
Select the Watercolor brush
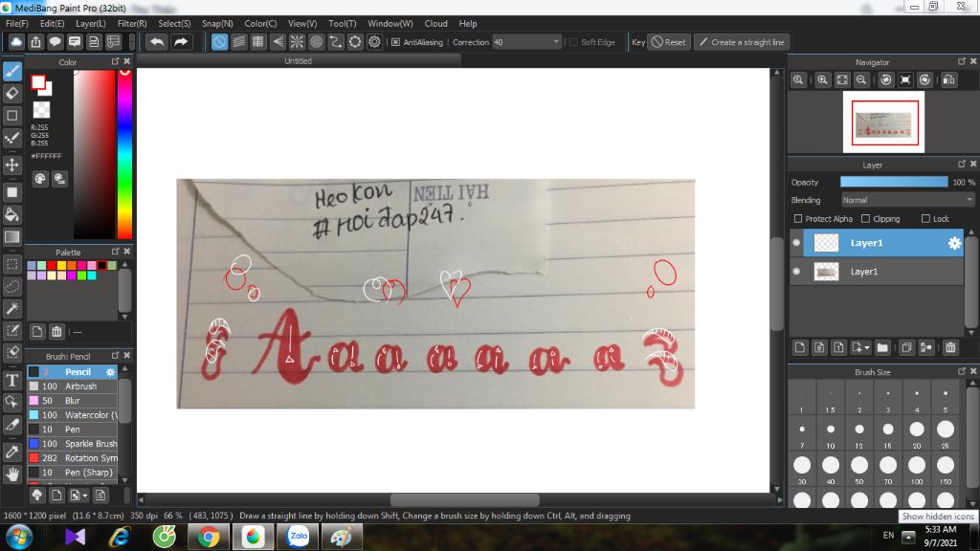(x=73, y=415)
